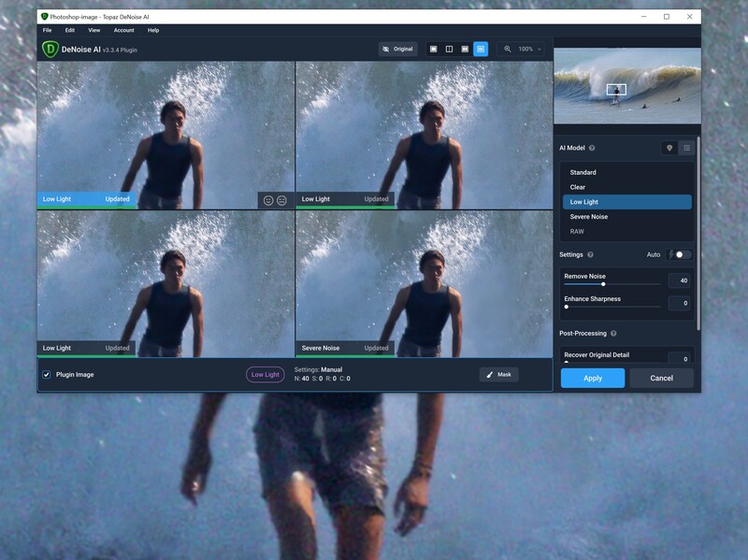Open the View menu
748x560 pixels.
point(94,30)
